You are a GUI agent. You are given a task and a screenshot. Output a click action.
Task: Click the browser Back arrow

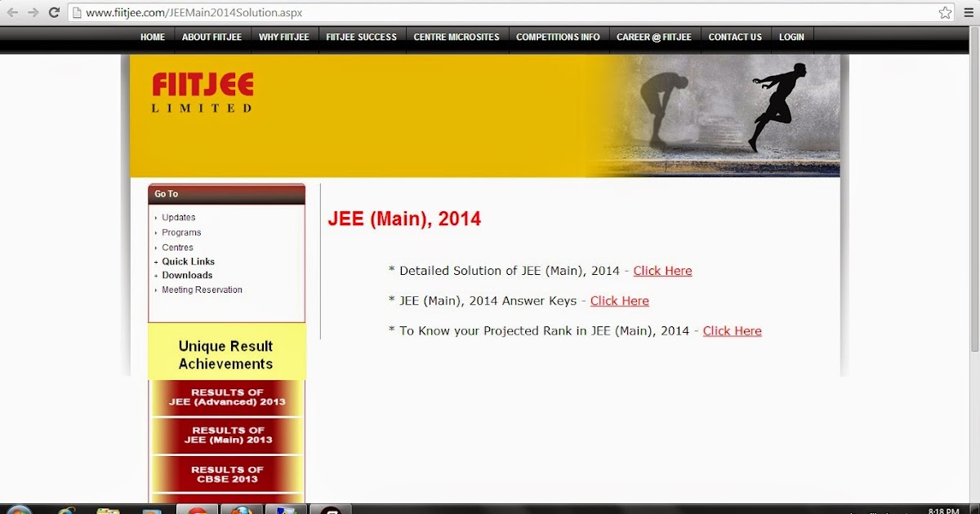(12, 12)
